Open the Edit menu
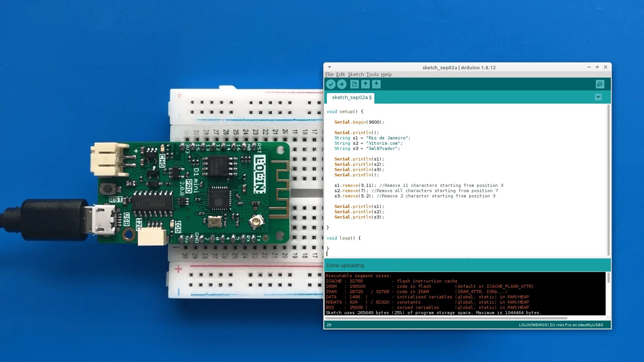The width and height of the screenshot is (644, 362). pos(340,75)
